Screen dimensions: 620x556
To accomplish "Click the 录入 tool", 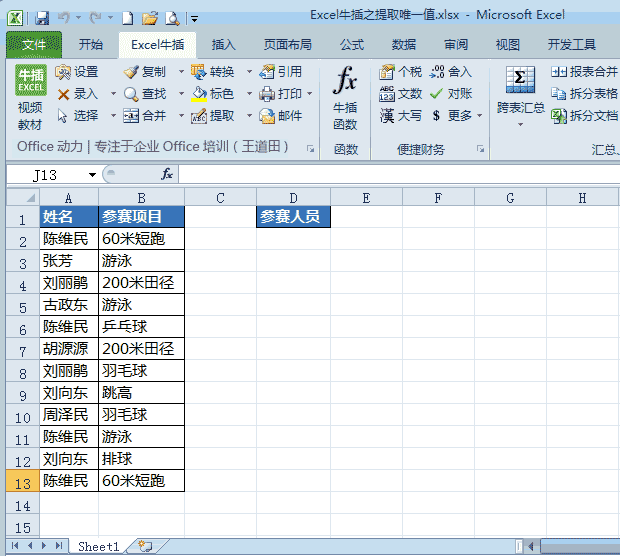I will coord(78,94).
